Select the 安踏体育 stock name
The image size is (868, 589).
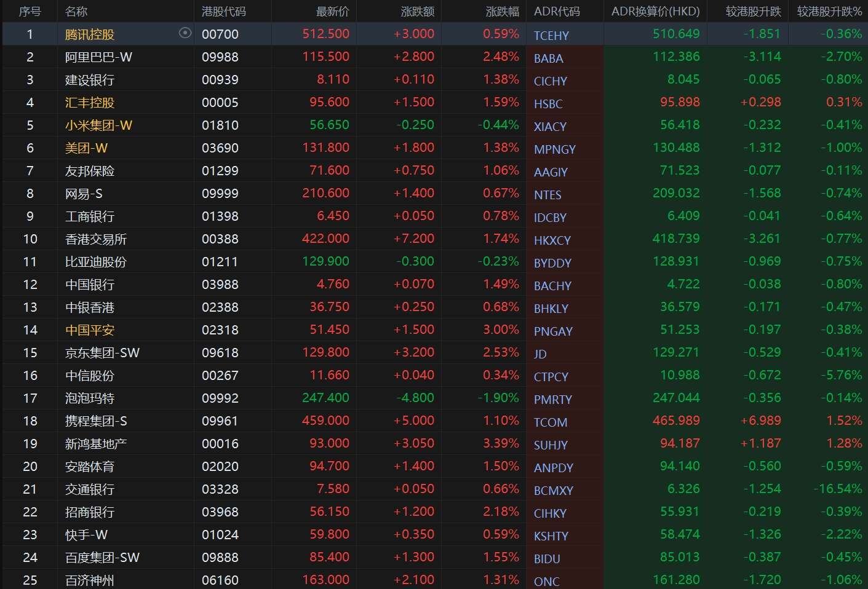click(x=90, y=467)
